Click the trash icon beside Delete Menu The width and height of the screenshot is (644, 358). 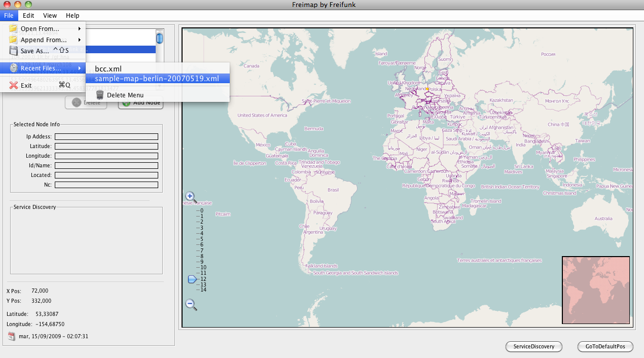(x=100, y=95)
